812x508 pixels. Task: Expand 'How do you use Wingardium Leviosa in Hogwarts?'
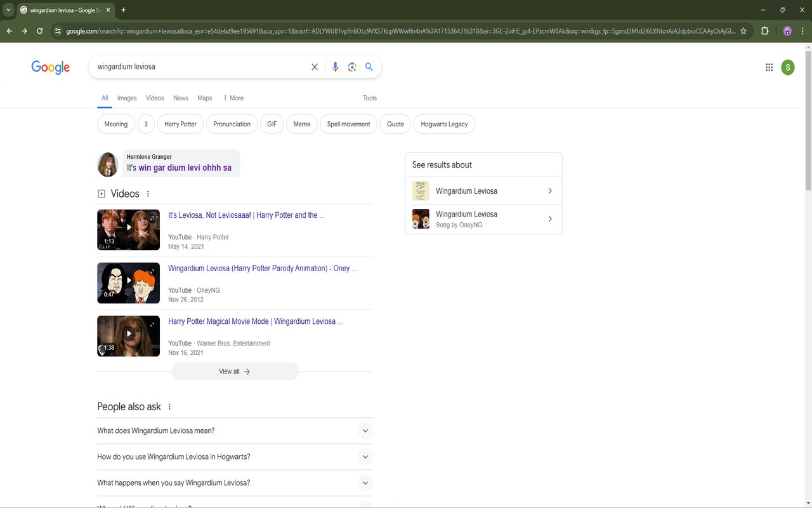(x=235, y=457)
